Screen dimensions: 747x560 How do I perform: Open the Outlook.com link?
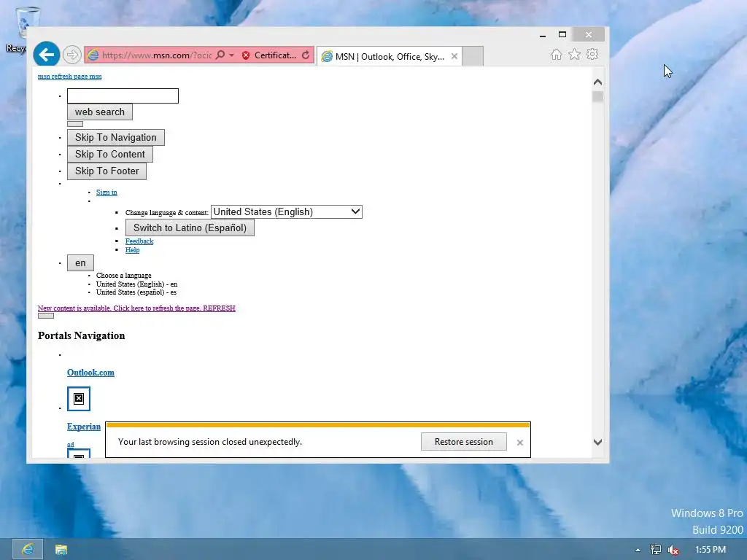pos(90,373)
